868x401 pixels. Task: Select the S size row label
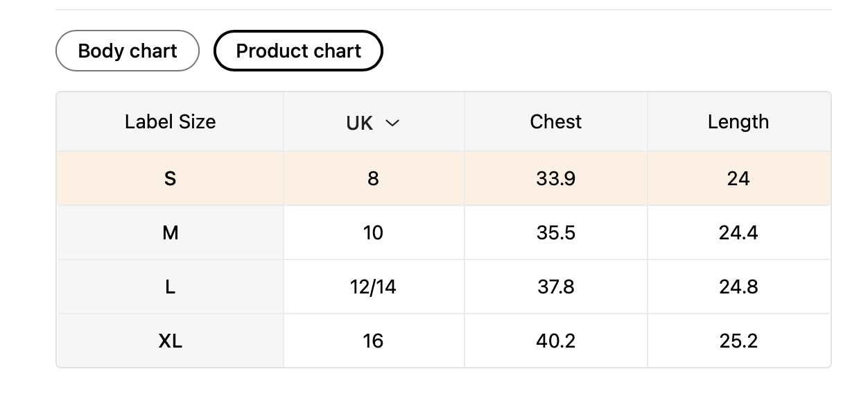pyautogui.click(x=170, y=178)
